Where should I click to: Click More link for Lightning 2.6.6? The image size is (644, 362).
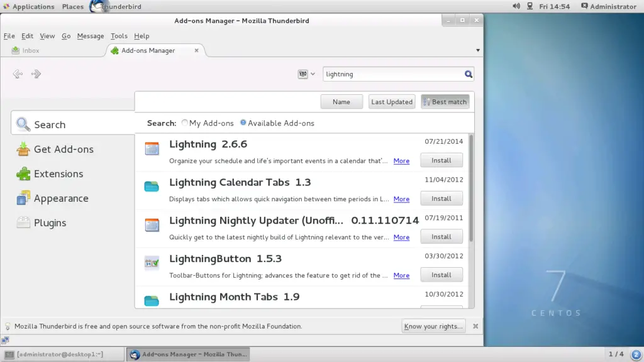tap(401, 161)
